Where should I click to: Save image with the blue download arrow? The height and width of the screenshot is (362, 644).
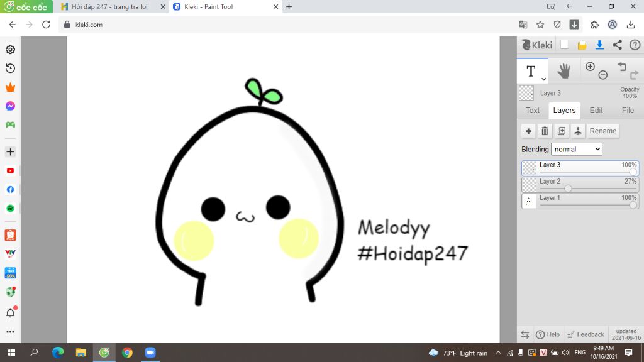coord(599,45)
